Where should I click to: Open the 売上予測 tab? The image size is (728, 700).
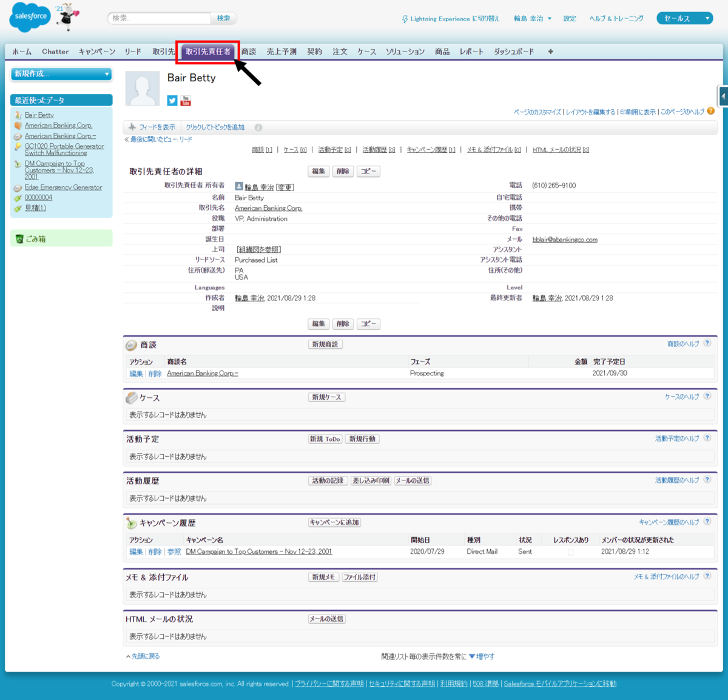click(x=281, y=52)
